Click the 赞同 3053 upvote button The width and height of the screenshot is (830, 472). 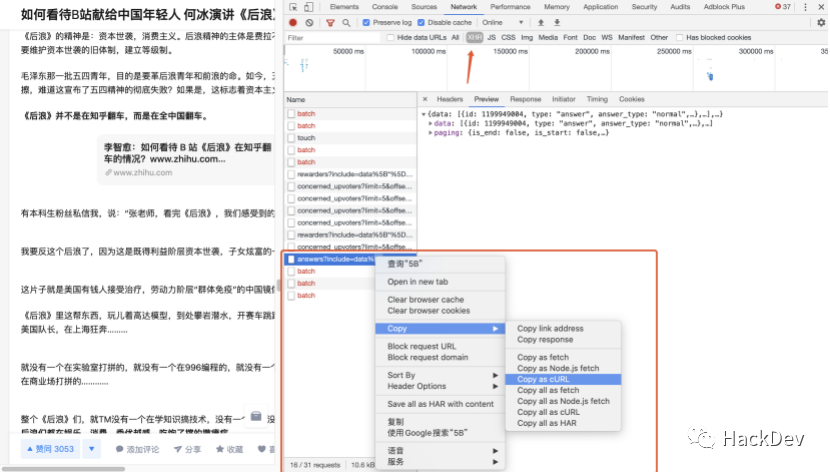tap(50, 449)
